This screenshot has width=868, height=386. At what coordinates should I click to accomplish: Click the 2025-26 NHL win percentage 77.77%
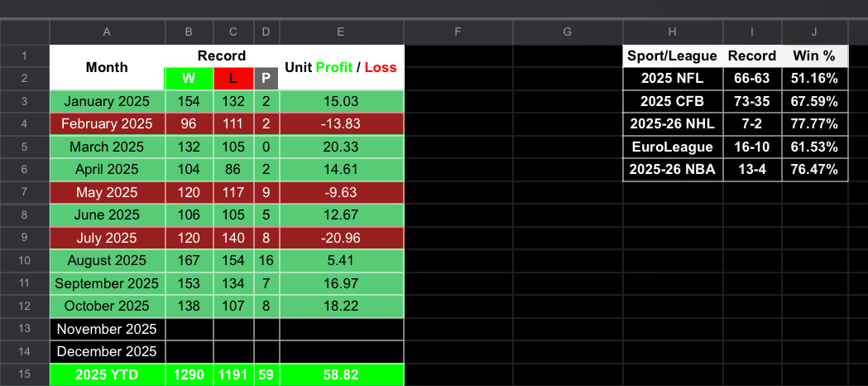[x=814, y=124]
